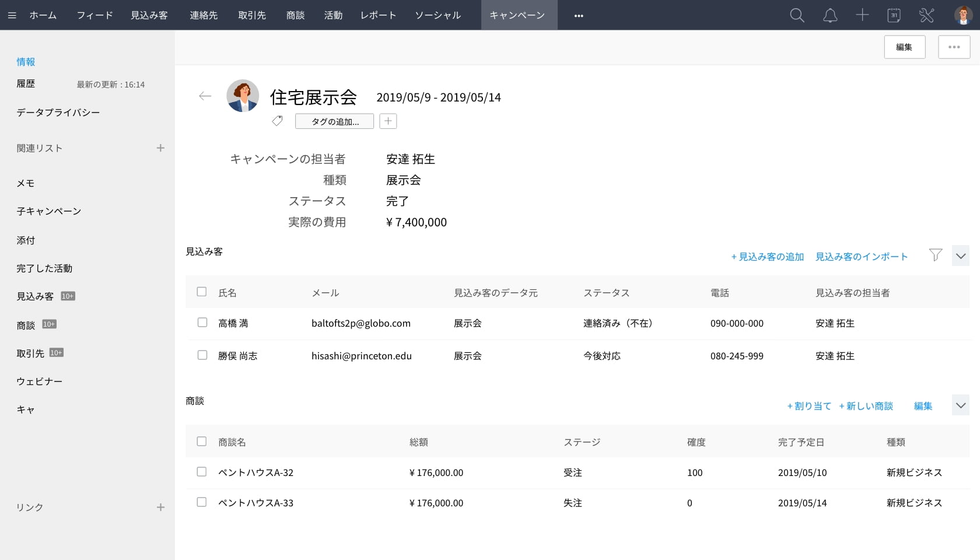
Task: Go back using the left arrow
Action: click(205, 96)
